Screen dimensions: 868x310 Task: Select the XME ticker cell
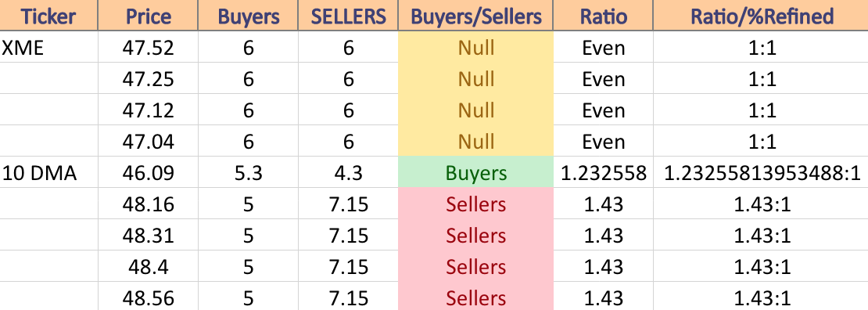(x=48, y=47)
